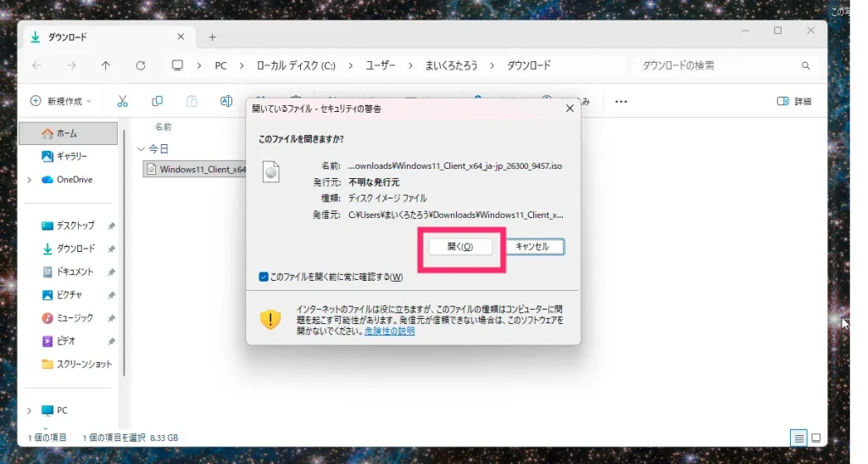Click the pin icon next to デスクトップ
868x464 pixels.
tap(111, 226)
